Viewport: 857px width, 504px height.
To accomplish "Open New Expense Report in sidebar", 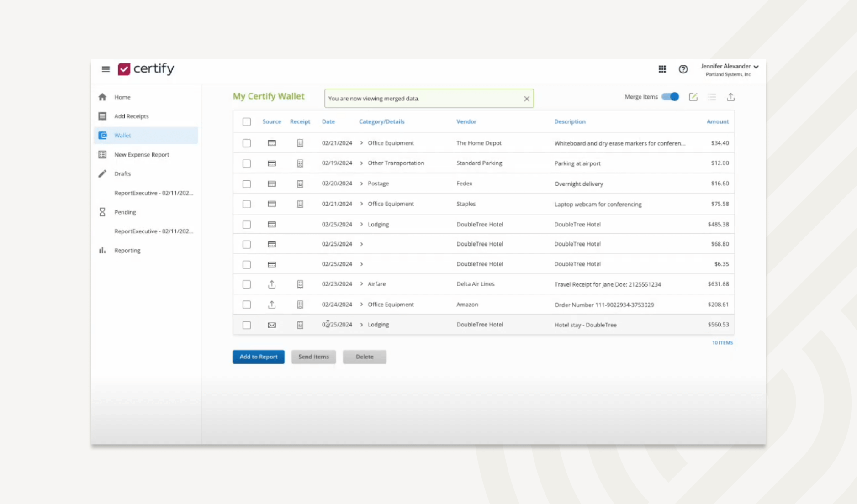I will (x=142, y=155).
